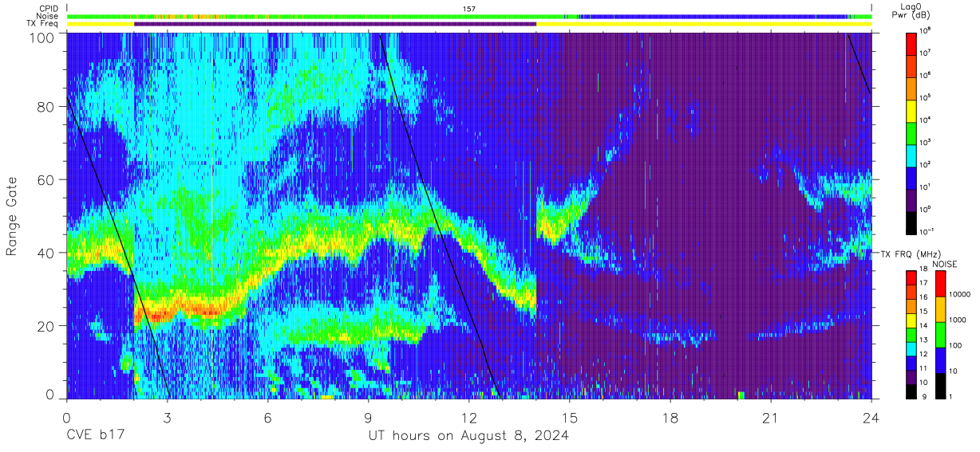Image resolution: width=980 pixels, height=452 pixels.
Task: Click the Noise row label at top
Action: click(x=47, y=16)
